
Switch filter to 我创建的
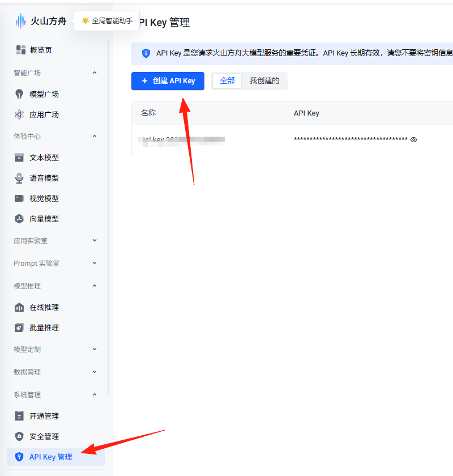264,80
